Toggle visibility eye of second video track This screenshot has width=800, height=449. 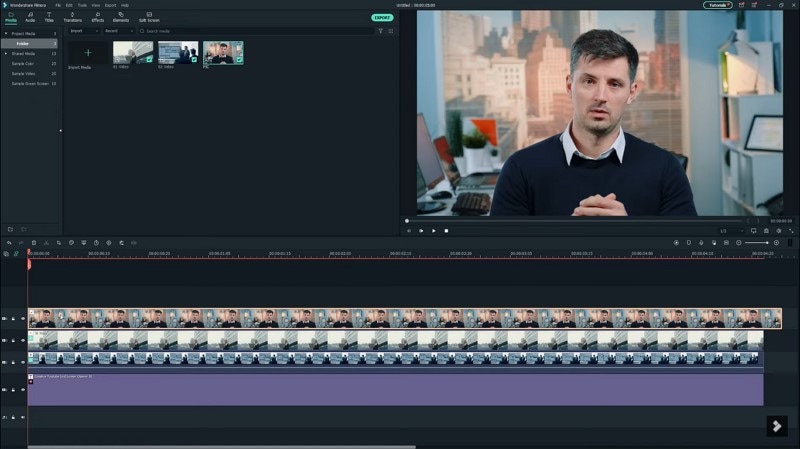[x=23, y=340]
